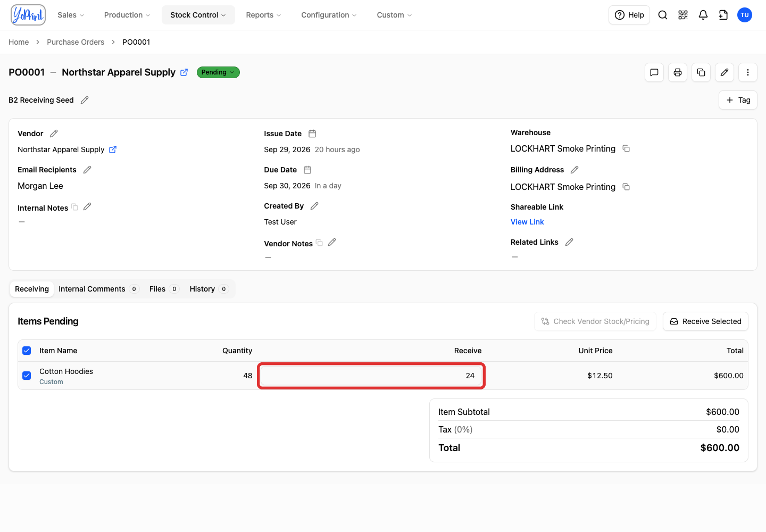
Task: Open the global search icon
Action: (663, 15)
